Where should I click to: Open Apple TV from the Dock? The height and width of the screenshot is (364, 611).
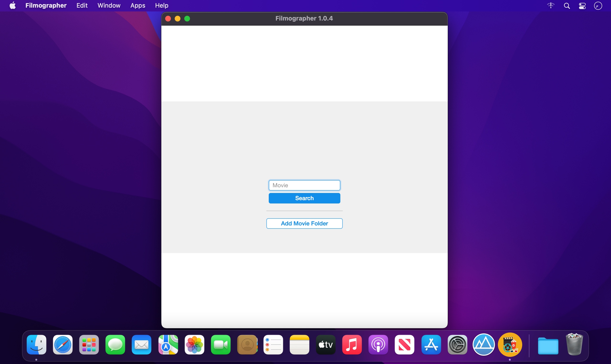tap(326, 345)
